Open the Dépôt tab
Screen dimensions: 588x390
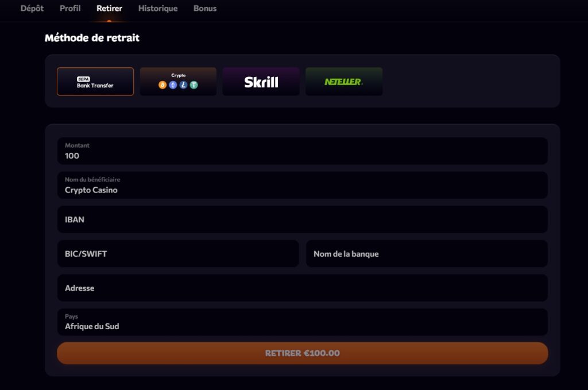32,9
